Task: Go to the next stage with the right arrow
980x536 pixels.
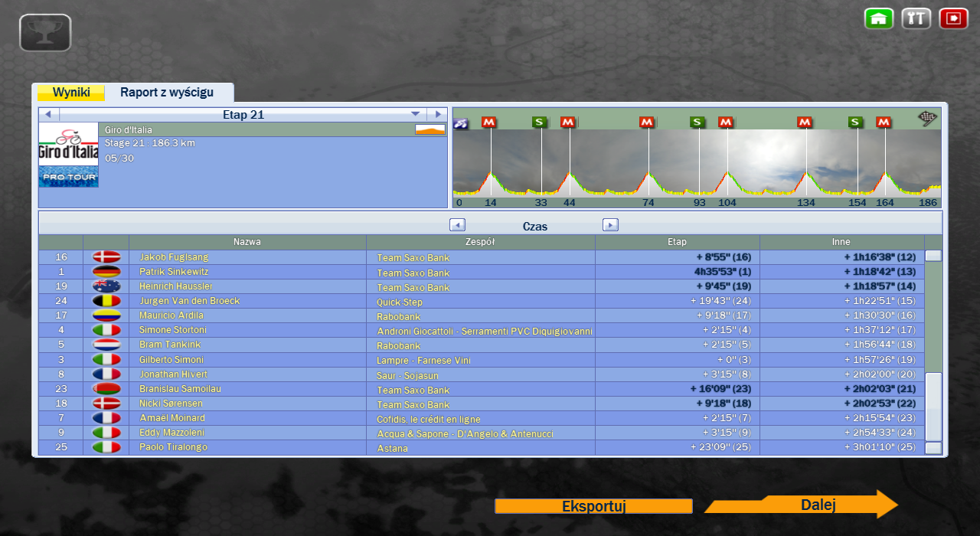Action: coord(437,114)
